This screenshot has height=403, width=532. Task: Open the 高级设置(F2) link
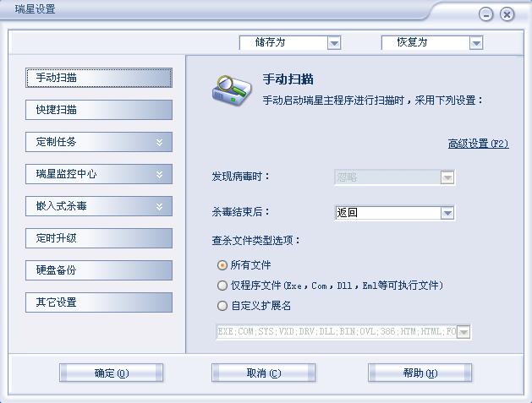coord(478,144)
